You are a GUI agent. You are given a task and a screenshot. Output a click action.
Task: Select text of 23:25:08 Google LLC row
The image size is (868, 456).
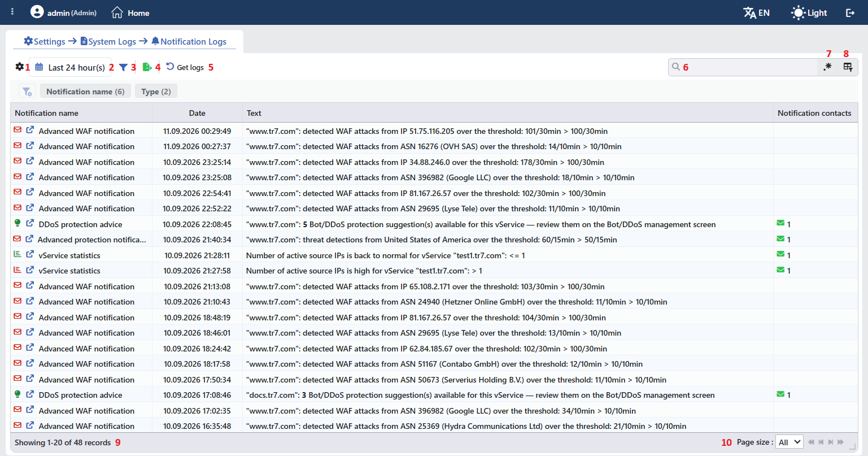(440, 177)
